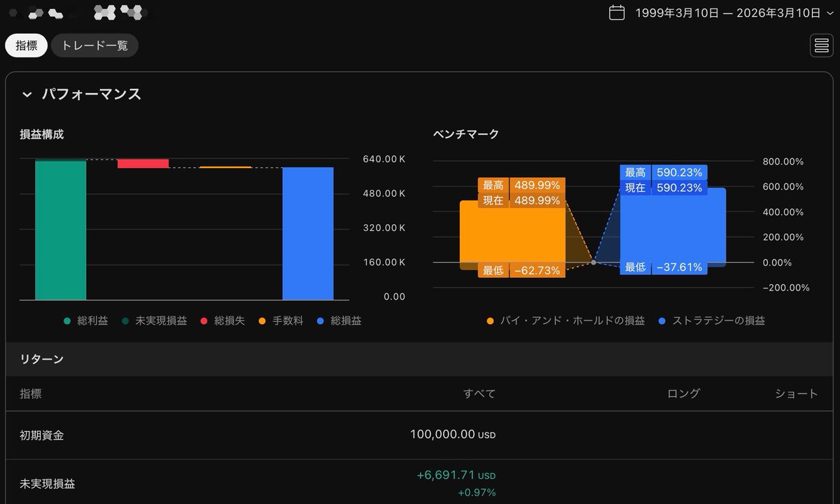Toggle ストラテジーの損益 legend item
The width and height of the screenshot is (840, 504).
point(712,321)
